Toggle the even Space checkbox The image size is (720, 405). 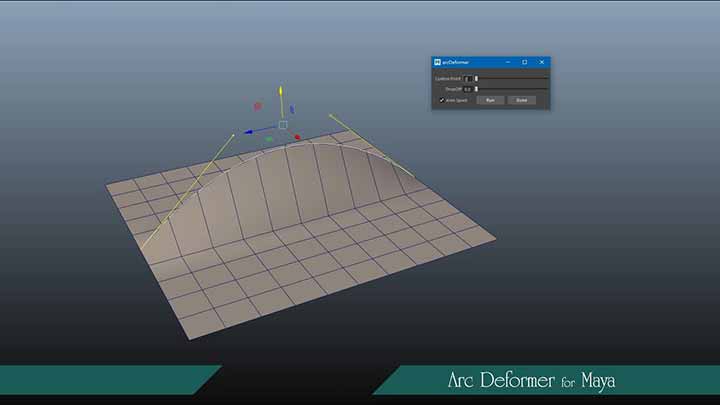[441, 100]
